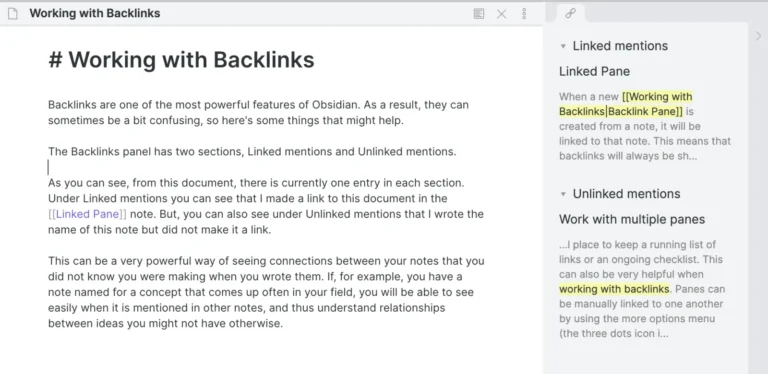
Task: Click the paragraph starting 'Backlinks are one of'
Action: [x=258, y=113]
